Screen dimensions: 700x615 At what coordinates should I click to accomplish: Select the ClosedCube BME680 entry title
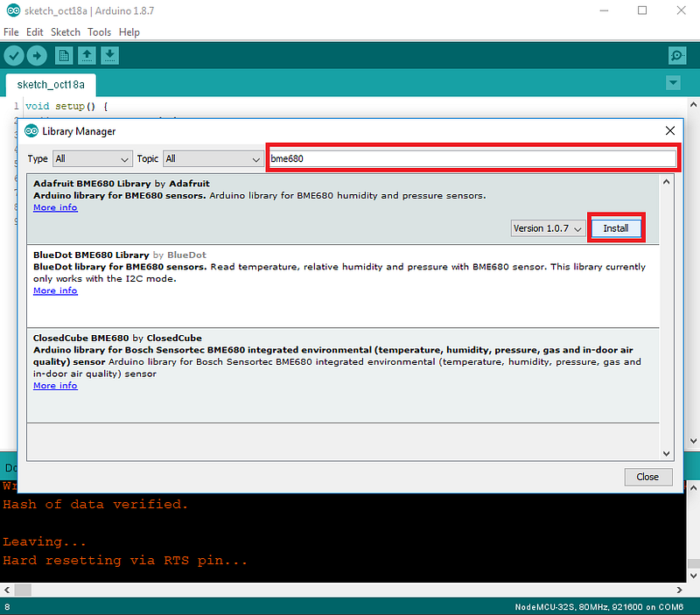click(80, 338)
